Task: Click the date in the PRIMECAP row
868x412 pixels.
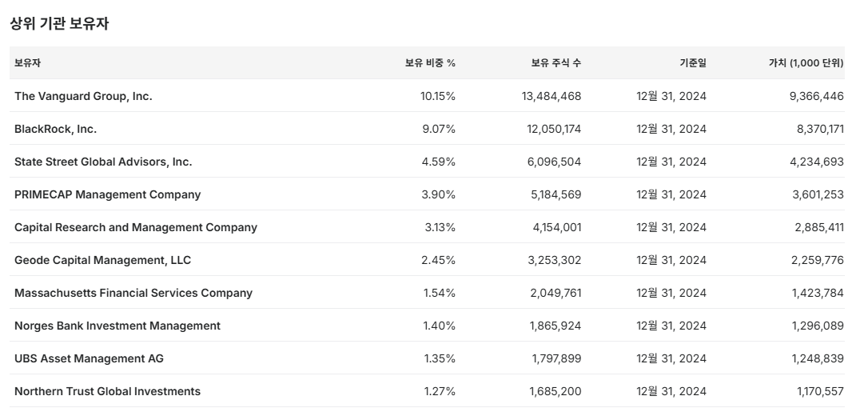Action: tap(671, 194)
